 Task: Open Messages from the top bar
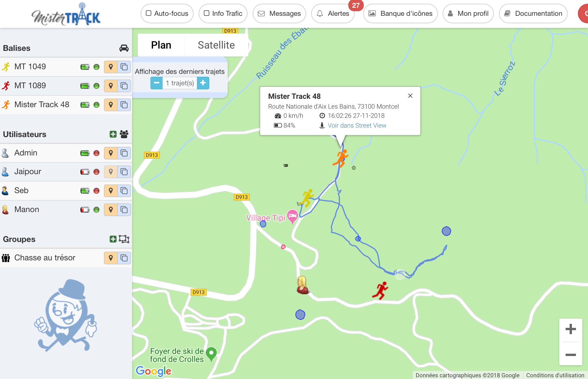click(x=279, y=13)
